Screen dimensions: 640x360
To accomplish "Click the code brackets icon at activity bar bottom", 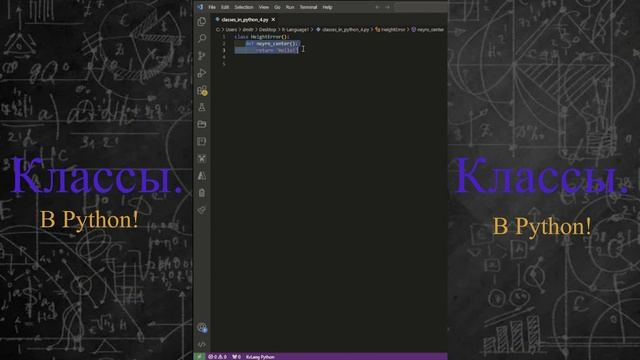I will (x=202, y=344).
